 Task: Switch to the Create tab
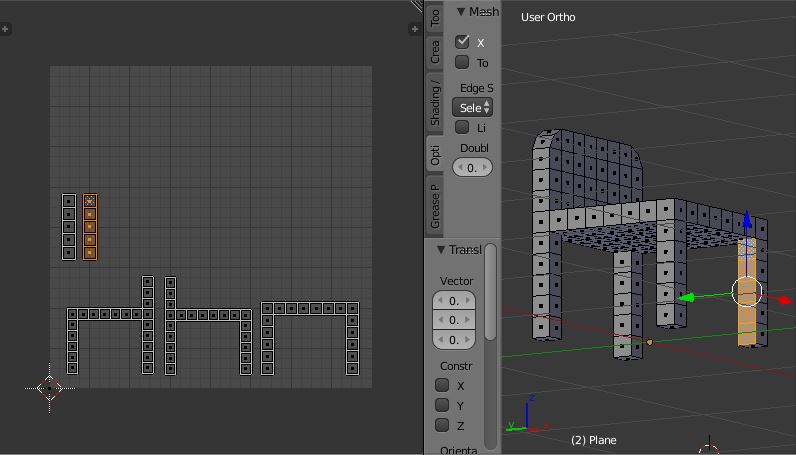click(435, 52)
